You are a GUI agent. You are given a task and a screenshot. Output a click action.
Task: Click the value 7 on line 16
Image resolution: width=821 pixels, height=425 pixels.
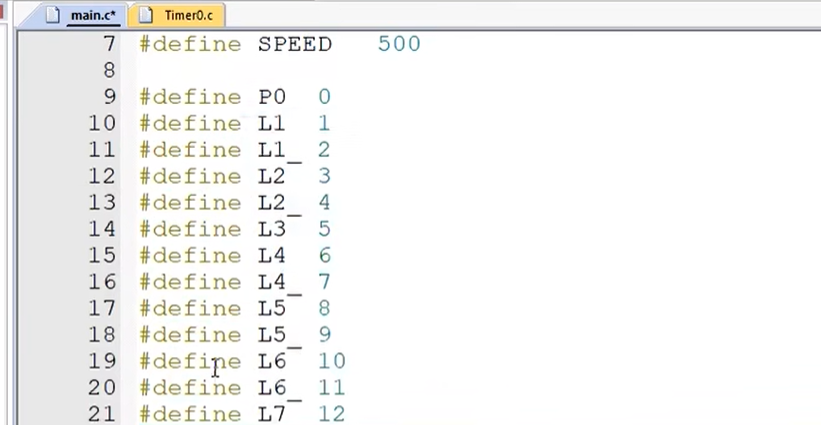pyautogui.click(x=324, y=282)
